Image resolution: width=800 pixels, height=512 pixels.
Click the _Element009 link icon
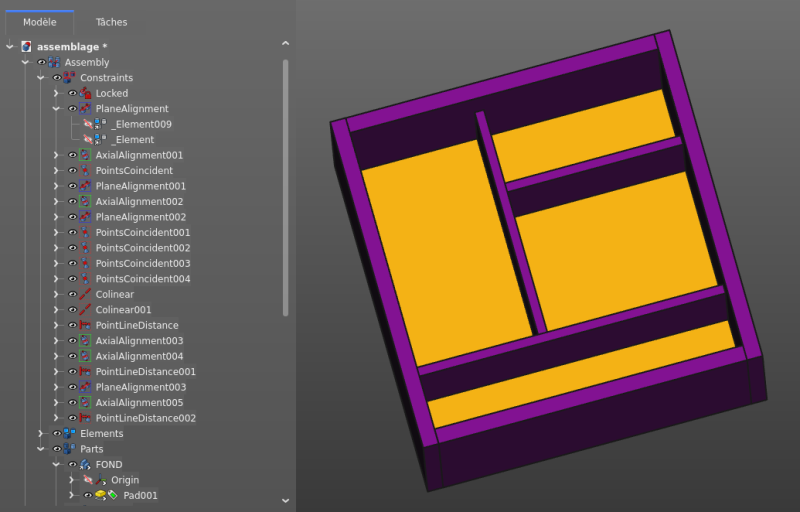pos(101,124)
